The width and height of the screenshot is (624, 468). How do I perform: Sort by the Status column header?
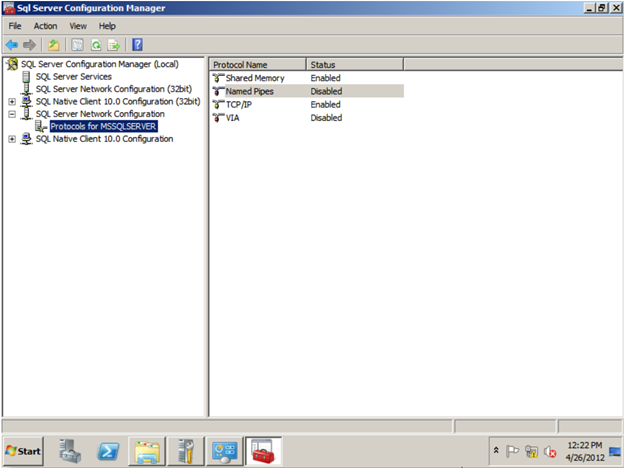[x=355, y=64]
